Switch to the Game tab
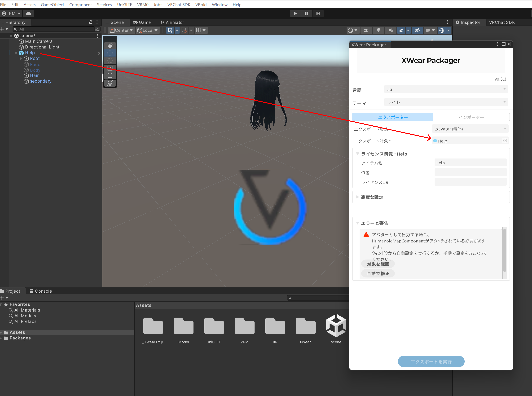532x396 pixels. pyautogui.click(x=142, y=22)
